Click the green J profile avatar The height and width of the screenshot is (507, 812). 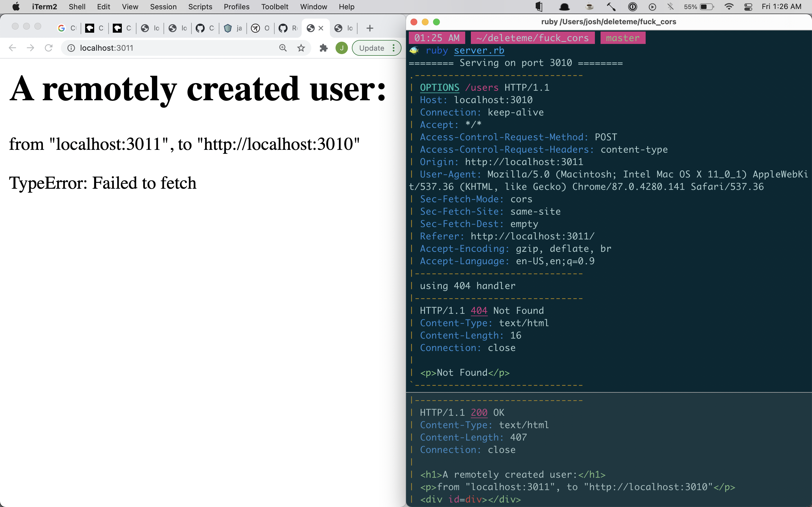342,48
